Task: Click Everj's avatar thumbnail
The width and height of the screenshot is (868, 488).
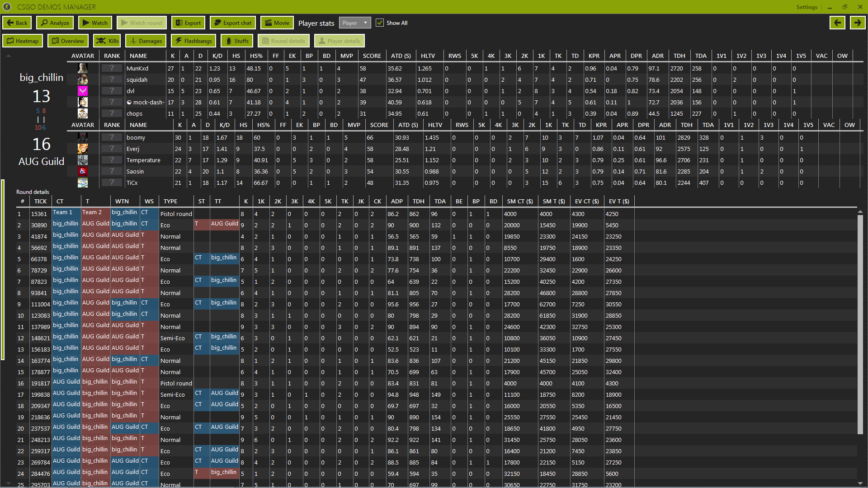Action: tap(83, 149)
